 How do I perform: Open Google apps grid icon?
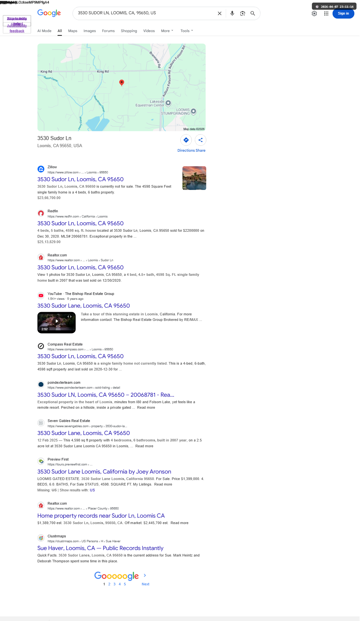[326, 13]
